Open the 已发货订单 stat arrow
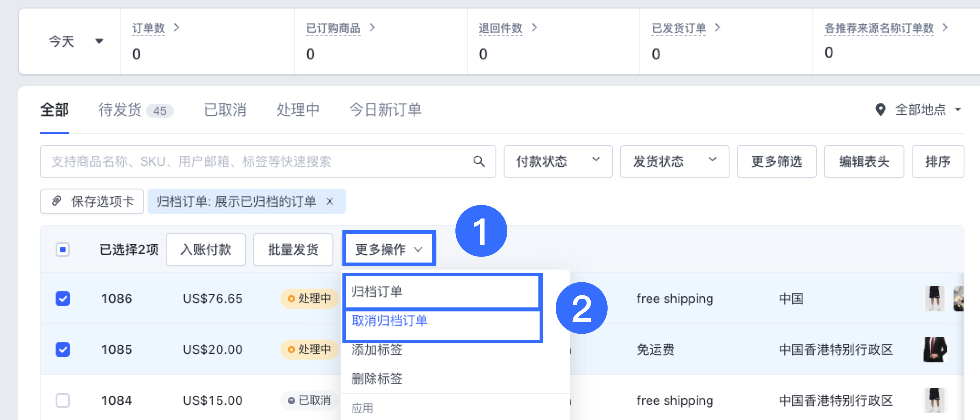 point(717,27)
